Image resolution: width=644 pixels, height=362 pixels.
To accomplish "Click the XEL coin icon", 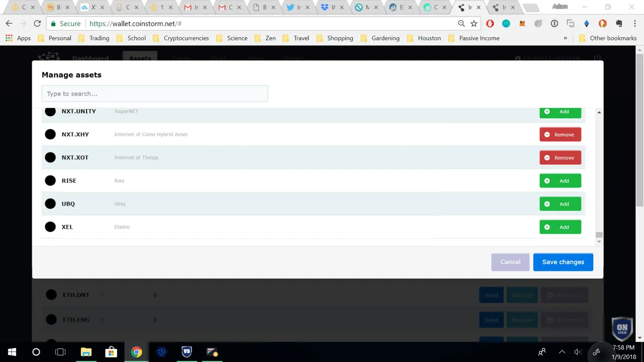I will pos(50,227).
